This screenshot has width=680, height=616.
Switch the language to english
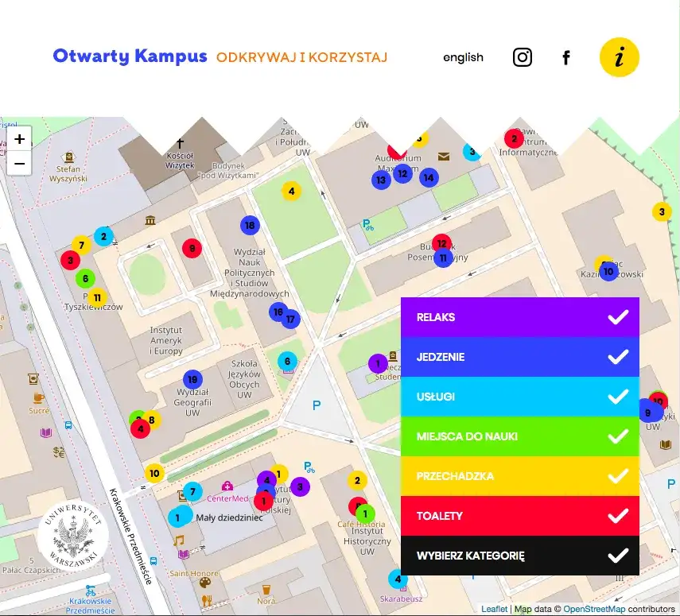[463, 57]
